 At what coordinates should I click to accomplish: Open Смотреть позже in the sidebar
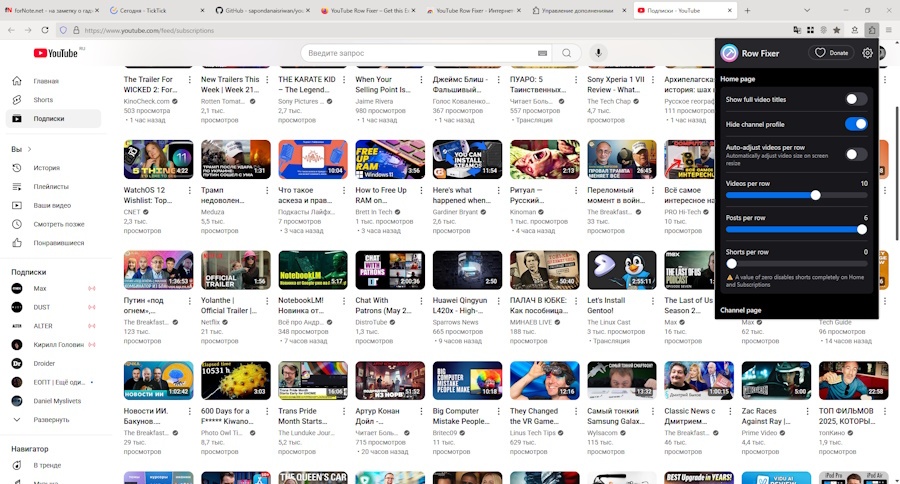pos(58,224)
